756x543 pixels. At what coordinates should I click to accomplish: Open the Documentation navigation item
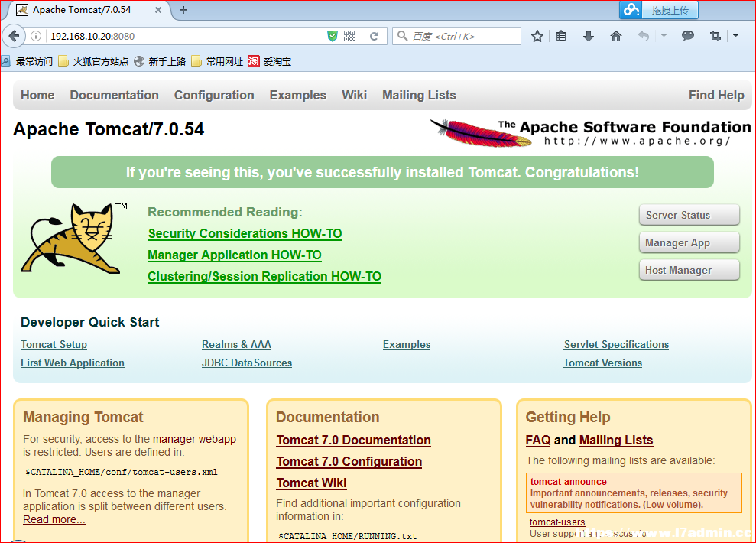click(x=114, y=95)
